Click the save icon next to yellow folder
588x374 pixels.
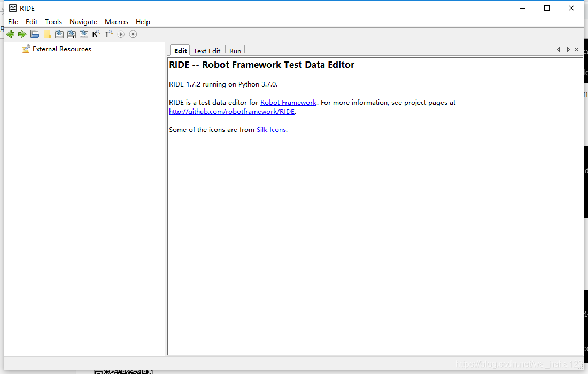click(59, 35)
